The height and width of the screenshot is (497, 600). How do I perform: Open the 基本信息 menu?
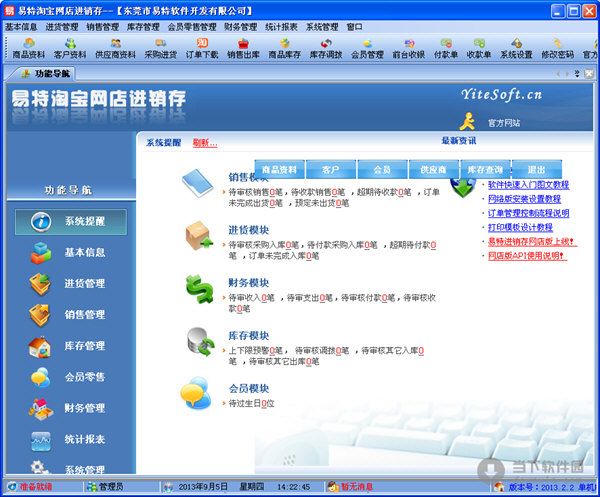tap(21, 27)
